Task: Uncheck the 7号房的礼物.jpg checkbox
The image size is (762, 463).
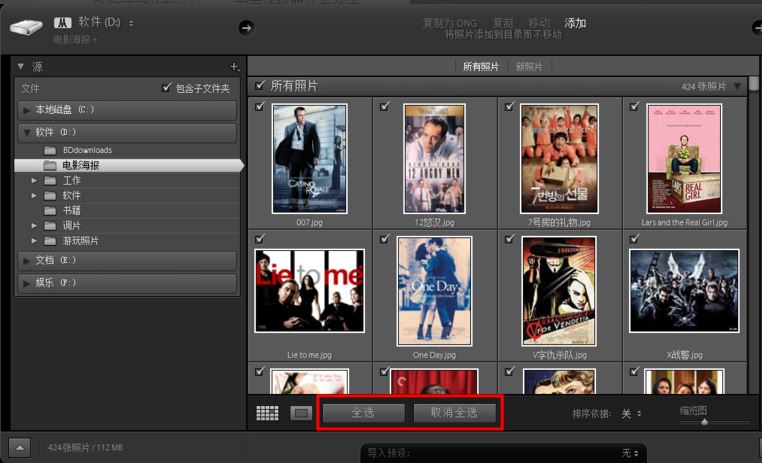Action: coord(509,106)
